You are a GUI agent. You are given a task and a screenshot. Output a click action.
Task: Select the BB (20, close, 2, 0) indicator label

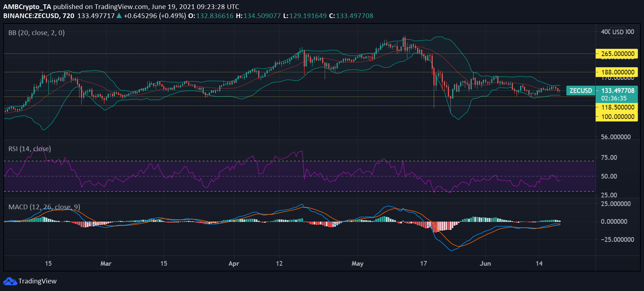pos(36,33)
